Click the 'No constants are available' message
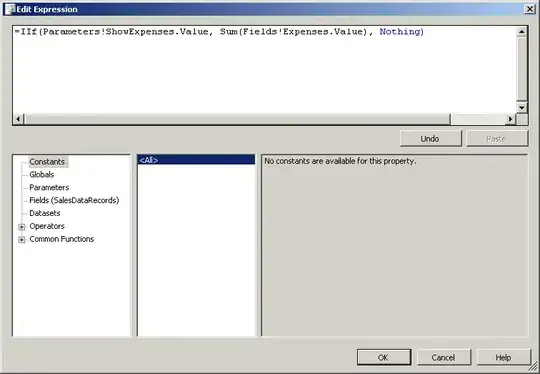The height and width of the screenshot is (374, 540). pos(340,161)
